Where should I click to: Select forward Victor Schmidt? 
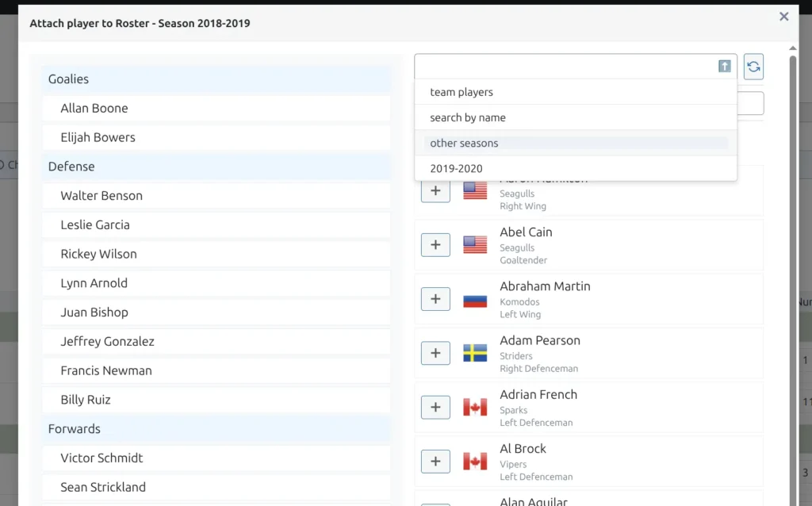click(216, 458)
